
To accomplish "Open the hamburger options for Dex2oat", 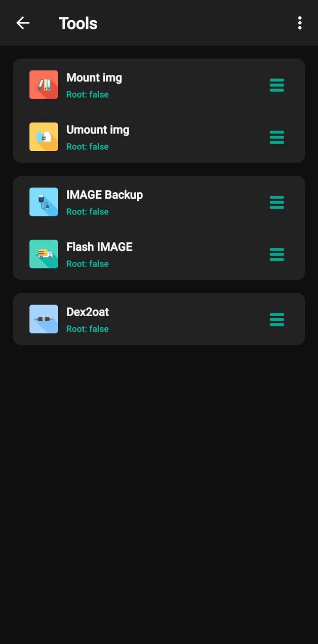I will coord(276,319).
